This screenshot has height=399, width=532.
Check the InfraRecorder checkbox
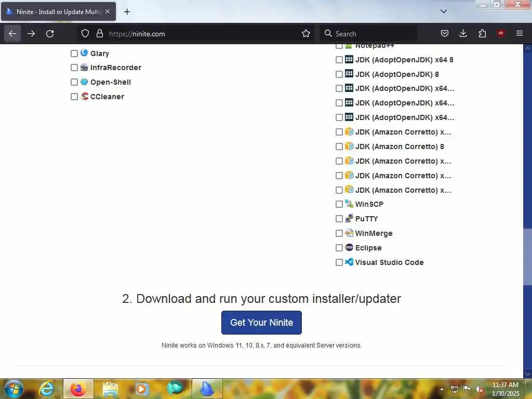[x=74, y=68]
